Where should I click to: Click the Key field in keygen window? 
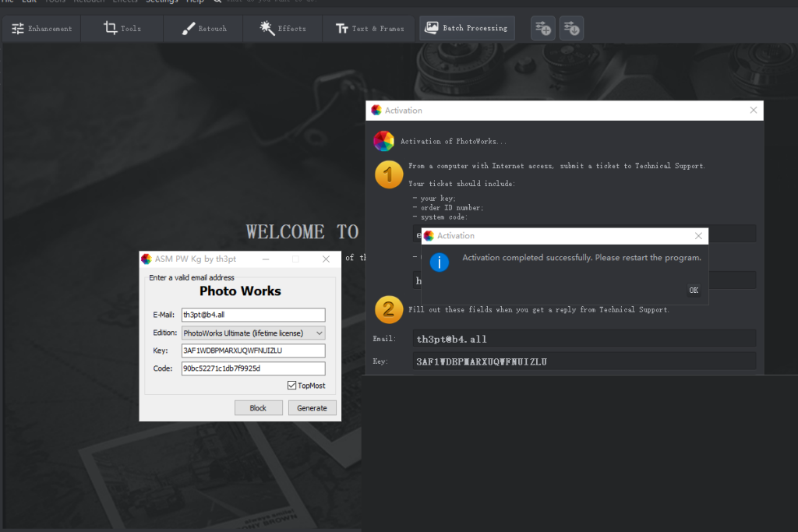pyautogui.click(x=253, y=351)
